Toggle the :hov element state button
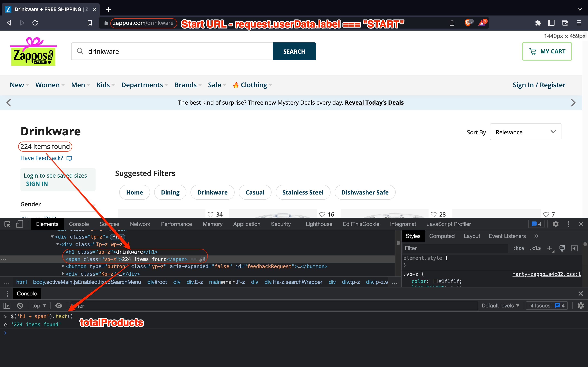The image size is (588, 367). click(519, 248)
